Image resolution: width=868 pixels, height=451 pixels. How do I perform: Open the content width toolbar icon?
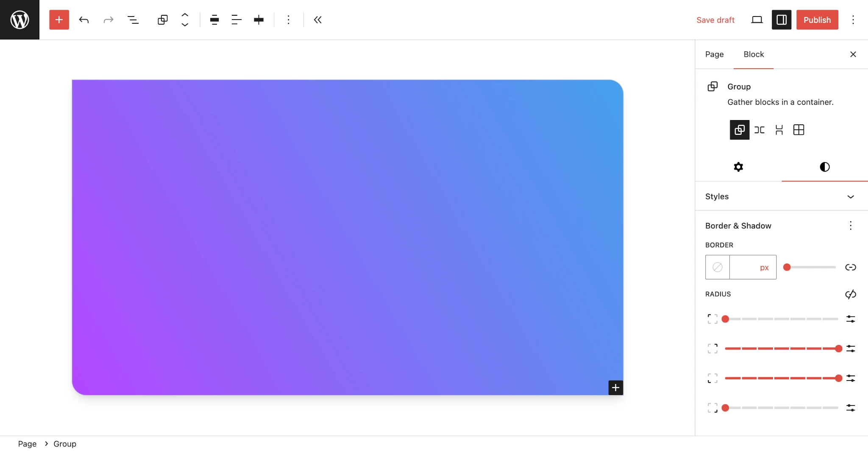[x=259, y=20]
